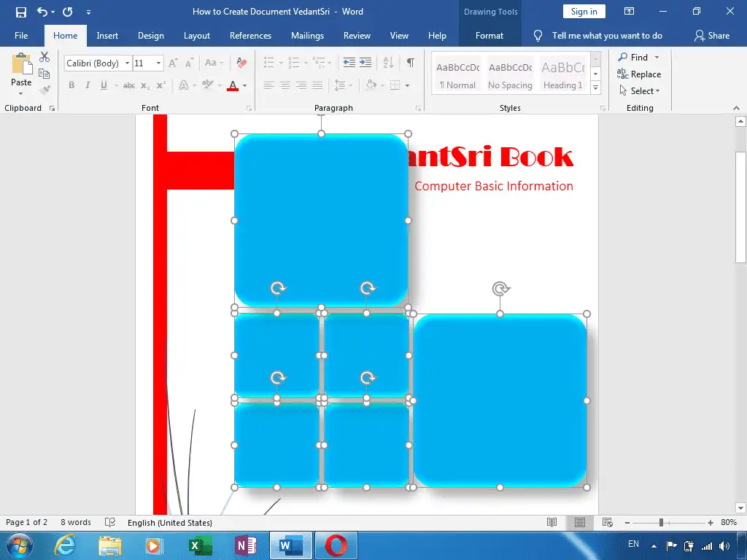
Task: Justify text alignment
Action: 317,85
